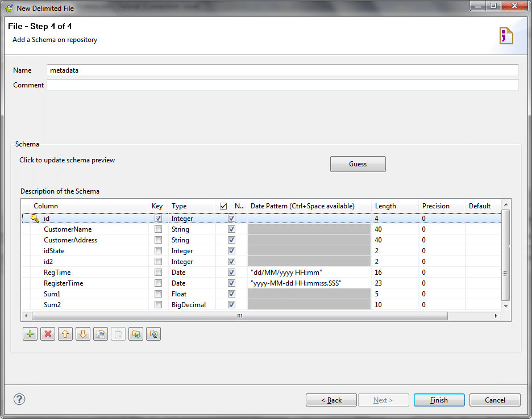Viewport: 532px width, 419px height.
Task: Open help via the question mark icon
Action: click(x=19, y=400)
